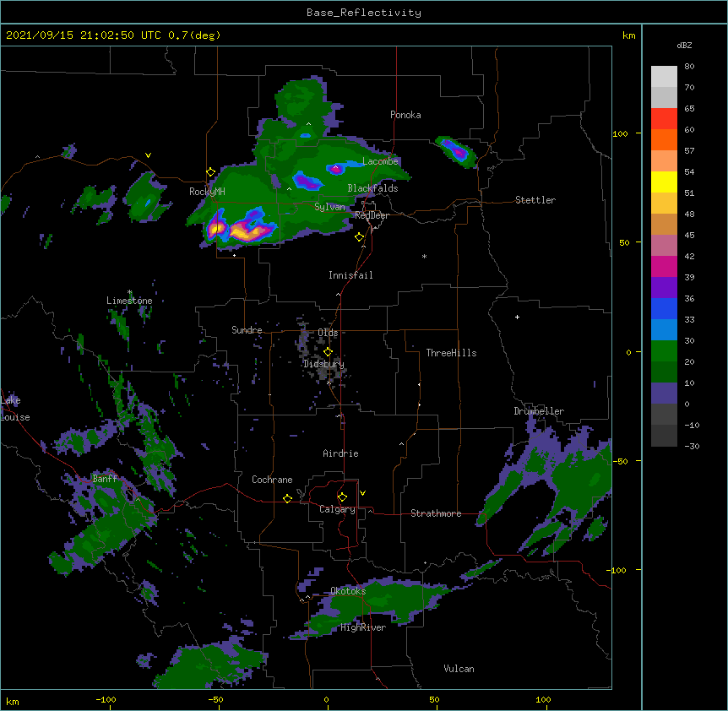
Task: Select the Okotoks label
Action: 348,591
